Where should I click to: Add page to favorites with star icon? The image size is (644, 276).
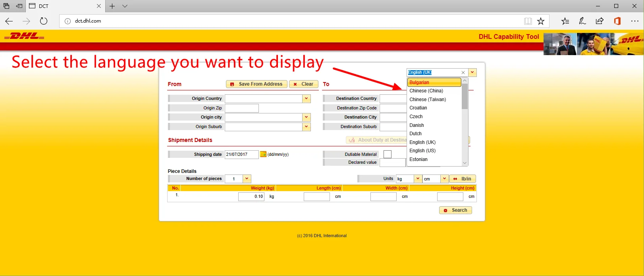(x=541, y=21)
